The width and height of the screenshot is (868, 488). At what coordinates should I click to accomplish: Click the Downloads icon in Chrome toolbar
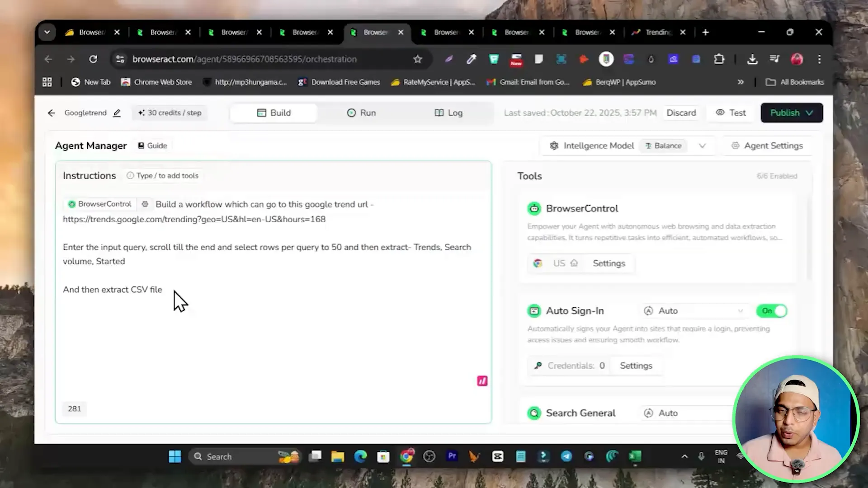(752, 59)
